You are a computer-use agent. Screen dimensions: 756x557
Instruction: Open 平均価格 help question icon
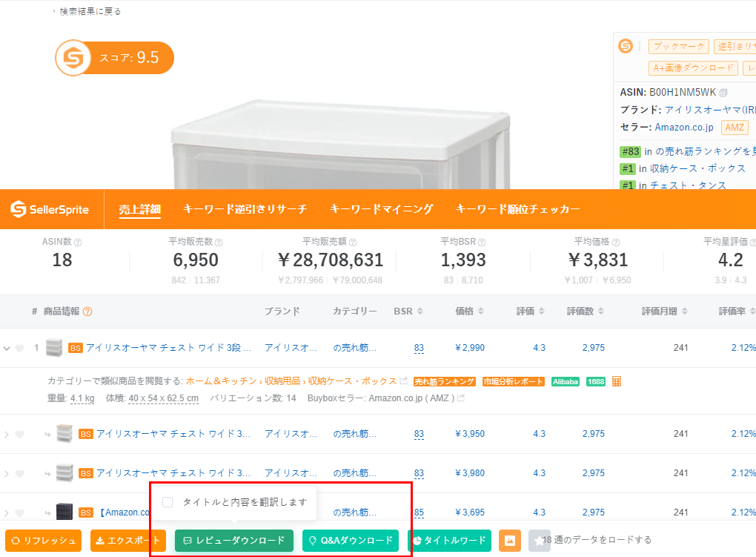616,243
